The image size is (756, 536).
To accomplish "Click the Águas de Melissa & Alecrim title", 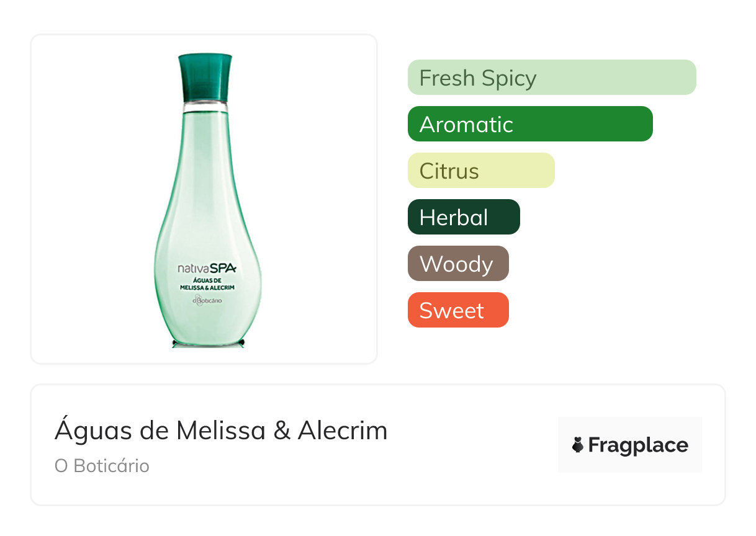I will coord(221,430).
